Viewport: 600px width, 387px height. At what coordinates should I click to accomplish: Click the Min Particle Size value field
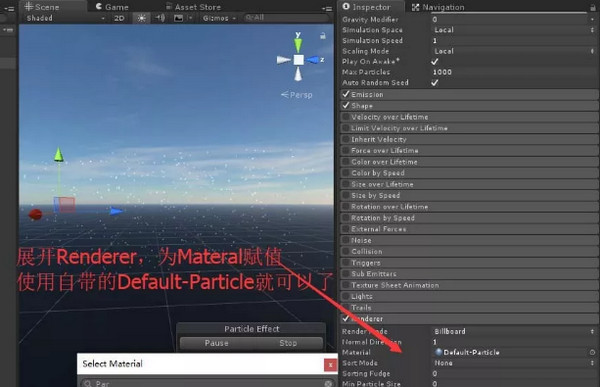514,383
